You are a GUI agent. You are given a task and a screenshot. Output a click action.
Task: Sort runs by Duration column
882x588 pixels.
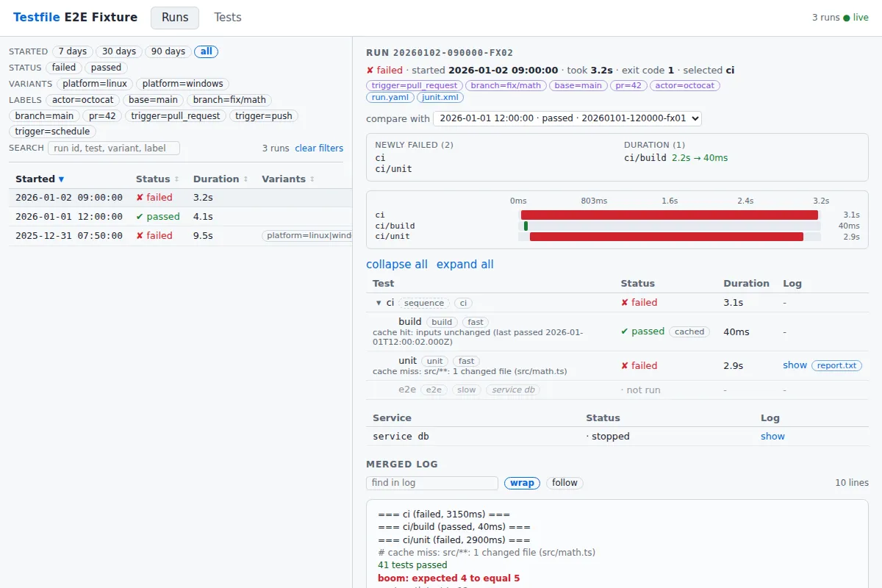point(220,179)
